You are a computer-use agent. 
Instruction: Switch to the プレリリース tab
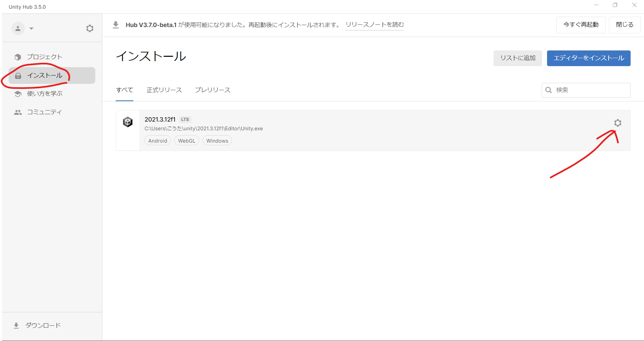click(x=213, y=90)
